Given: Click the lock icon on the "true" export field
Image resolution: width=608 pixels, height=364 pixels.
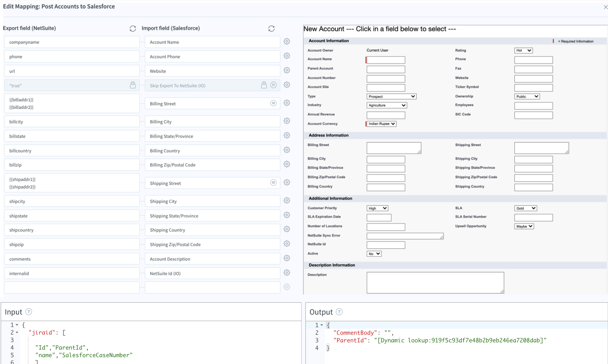Looking at the screenshot, I should [x=133, y=85].
